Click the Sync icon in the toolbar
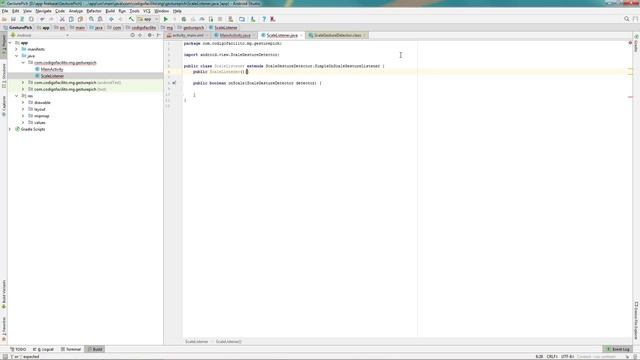This screenshot has height=360, width=640. point(22,19)
